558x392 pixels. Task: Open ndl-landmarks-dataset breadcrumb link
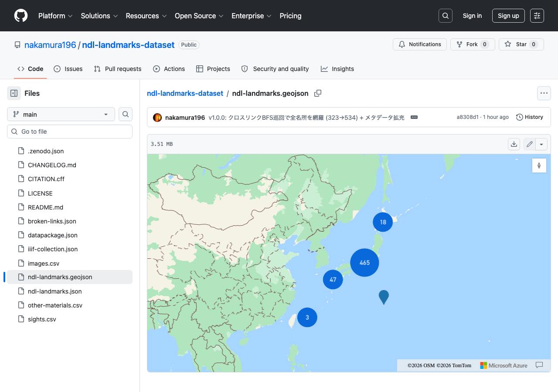185,93
